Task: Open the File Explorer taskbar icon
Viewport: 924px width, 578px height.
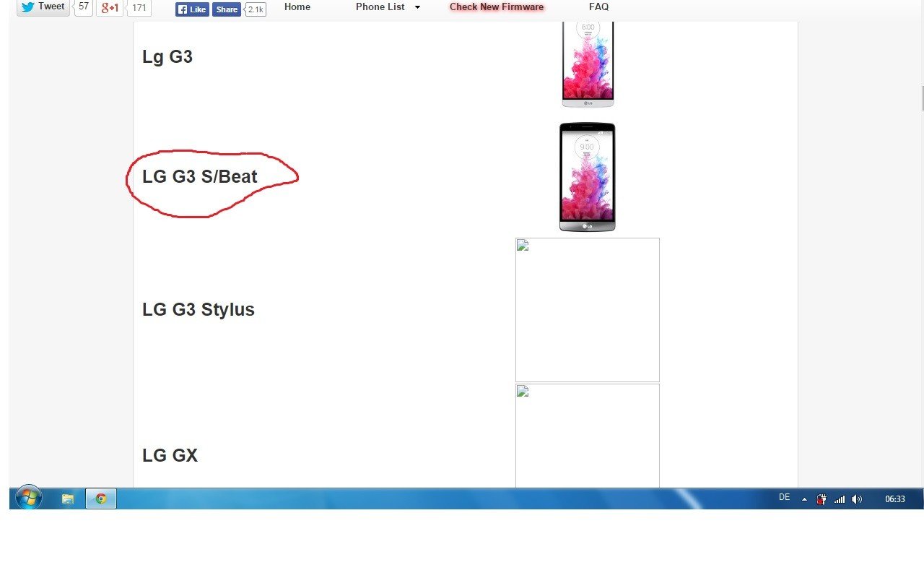Action: coord(68,499)
